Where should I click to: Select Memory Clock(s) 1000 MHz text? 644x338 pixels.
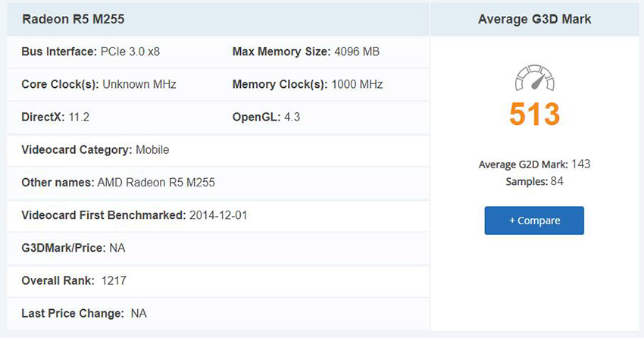[307, 85]
